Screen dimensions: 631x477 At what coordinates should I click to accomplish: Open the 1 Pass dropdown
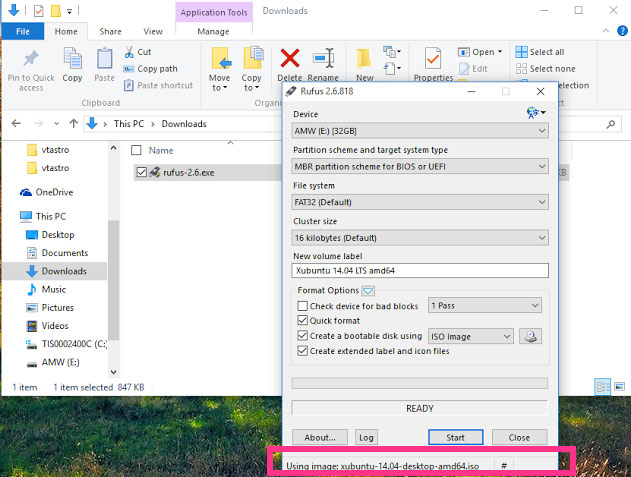(x=485, y=306)
